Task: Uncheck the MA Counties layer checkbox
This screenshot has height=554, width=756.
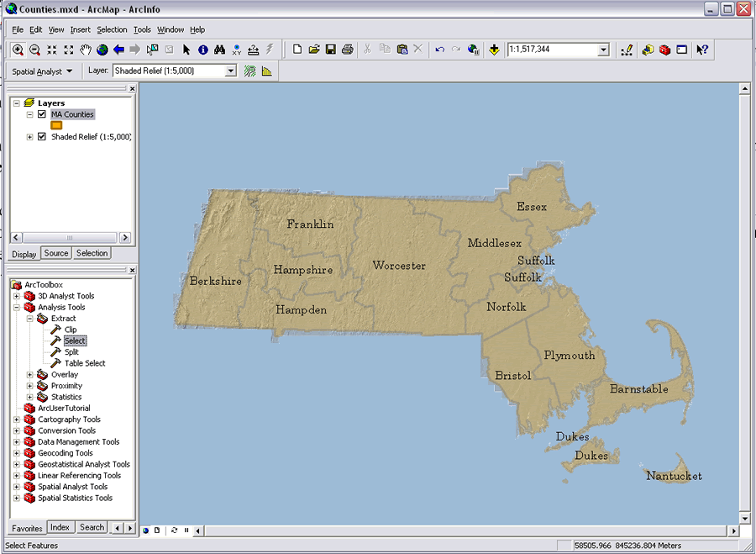Action: point(42,114)
